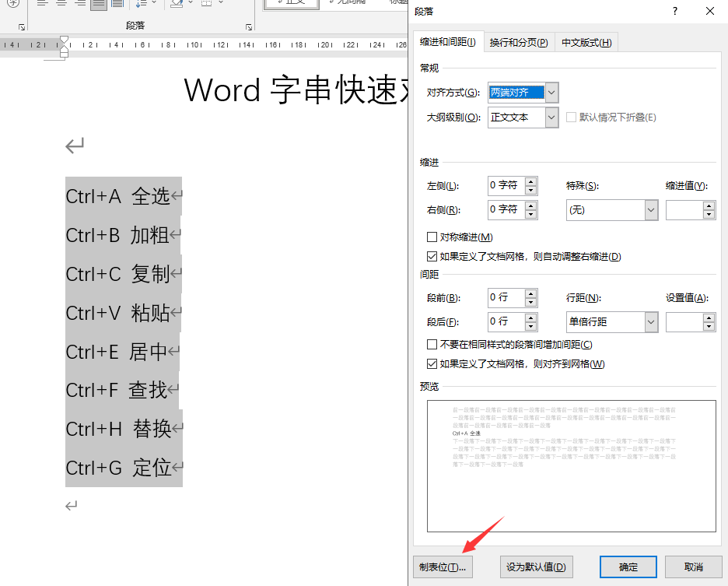The width and height of the screenshot is (728, 586).
Task: Click the document line "Ctrl+C 复制"
Action: pos(117,274)
